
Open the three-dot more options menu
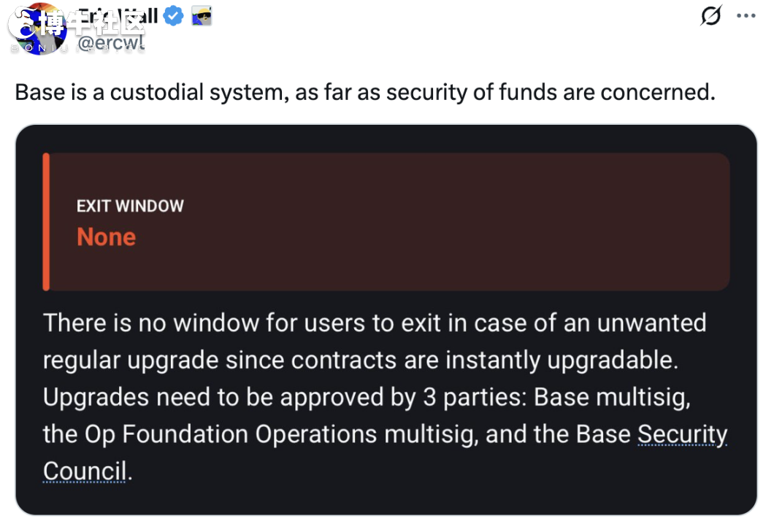point(746,16)
